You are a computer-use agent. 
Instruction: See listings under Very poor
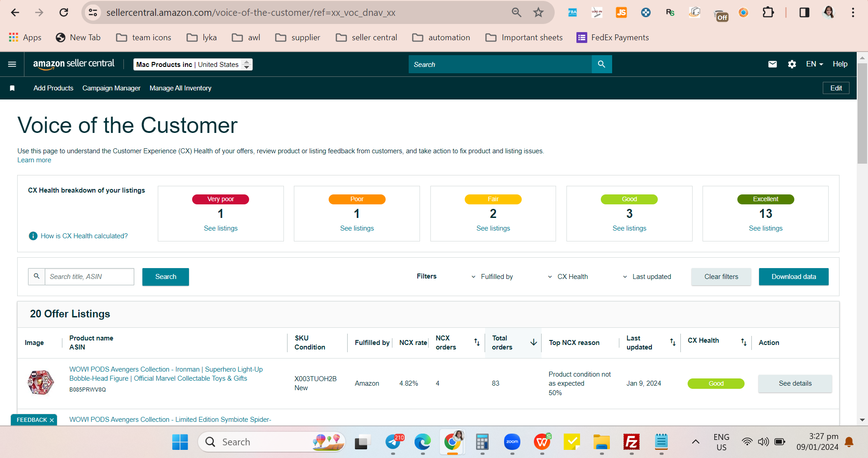[221, 228]
